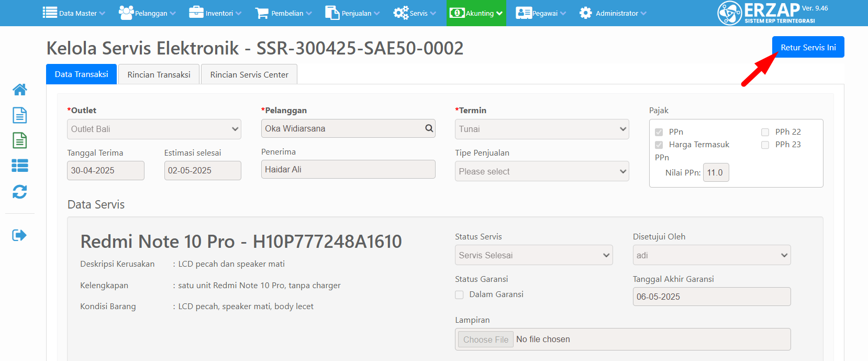
Task: Click the Pembelian shopping cart icon
Action: click(262, 13)
